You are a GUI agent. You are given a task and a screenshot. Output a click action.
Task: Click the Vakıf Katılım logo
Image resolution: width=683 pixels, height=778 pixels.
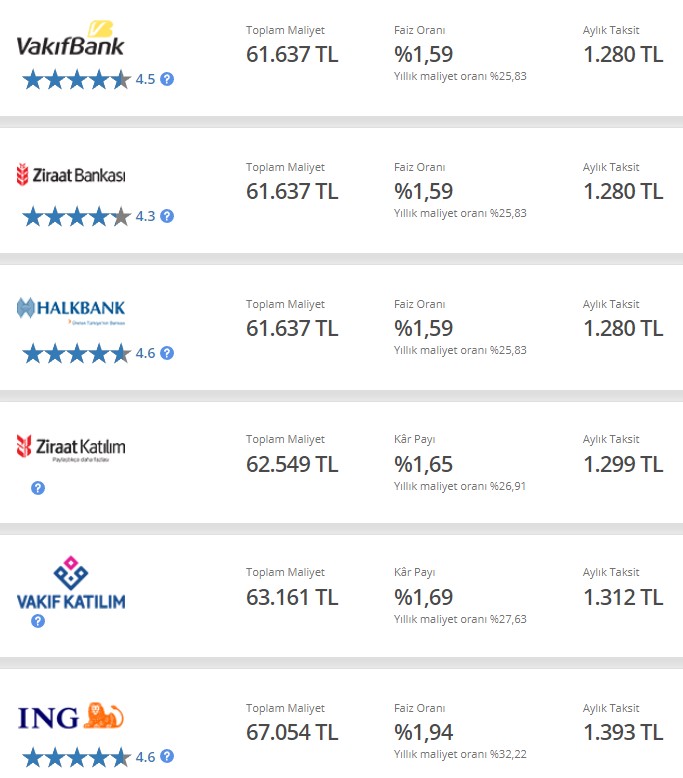(70, 583)
